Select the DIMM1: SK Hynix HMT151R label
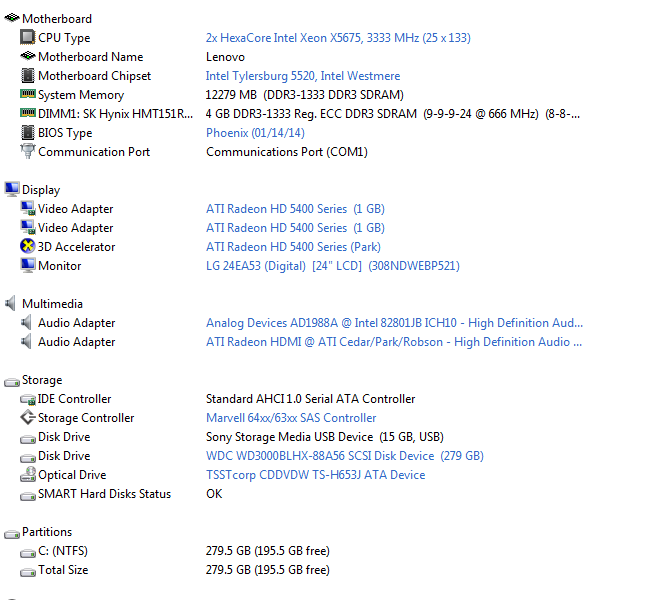Image resolution: width=653 pixels, height=600 pixels. (x=115, y=114)
